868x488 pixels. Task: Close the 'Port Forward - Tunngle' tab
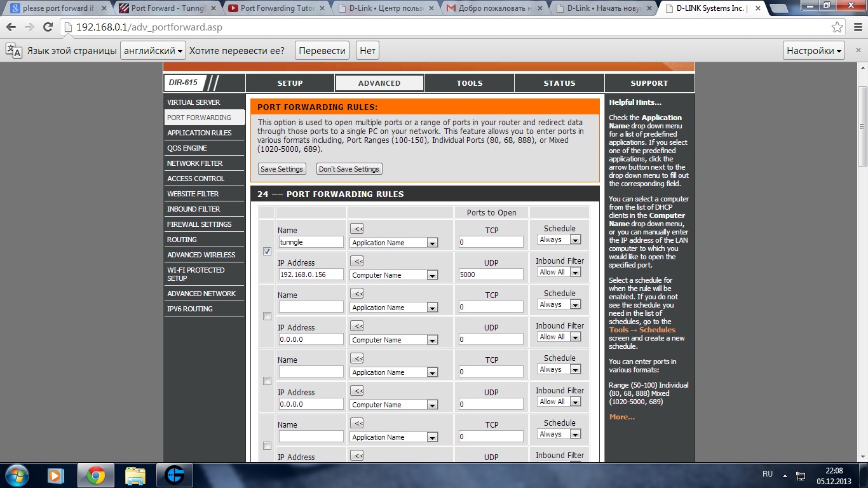pyautogui.click(x=213, y=8)
